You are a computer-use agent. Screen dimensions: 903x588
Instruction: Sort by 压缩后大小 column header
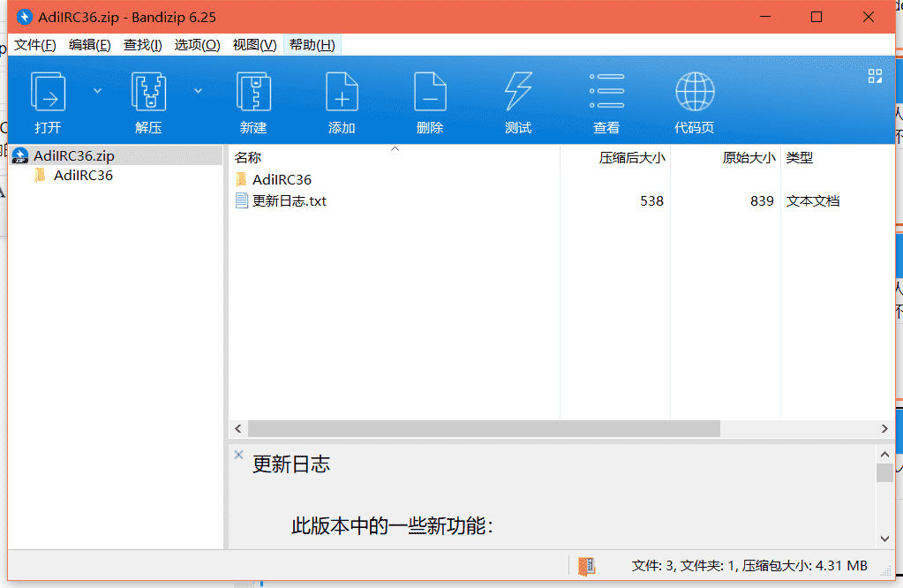tap(615, 157)
